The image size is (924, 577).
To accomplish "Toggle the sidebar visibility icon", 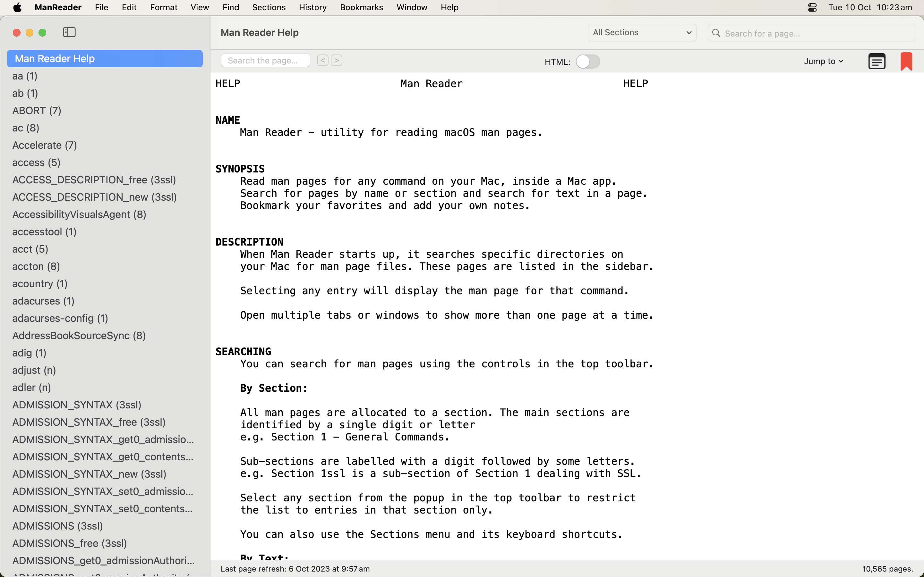I will pyautogui.click(x=69, y=32).
